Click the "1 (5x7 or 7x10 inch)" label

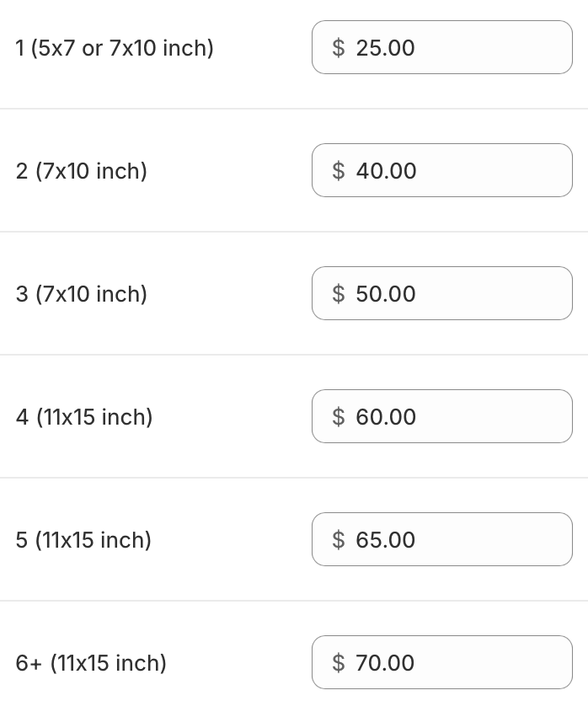pyautogui.click(x=115, y=48)
